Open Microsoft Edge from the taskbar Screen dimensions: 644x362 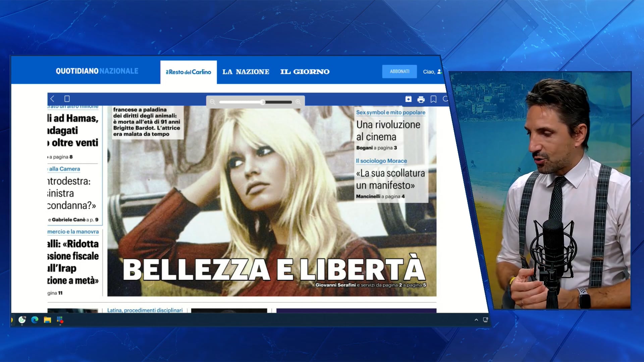(x=35, y=320)
